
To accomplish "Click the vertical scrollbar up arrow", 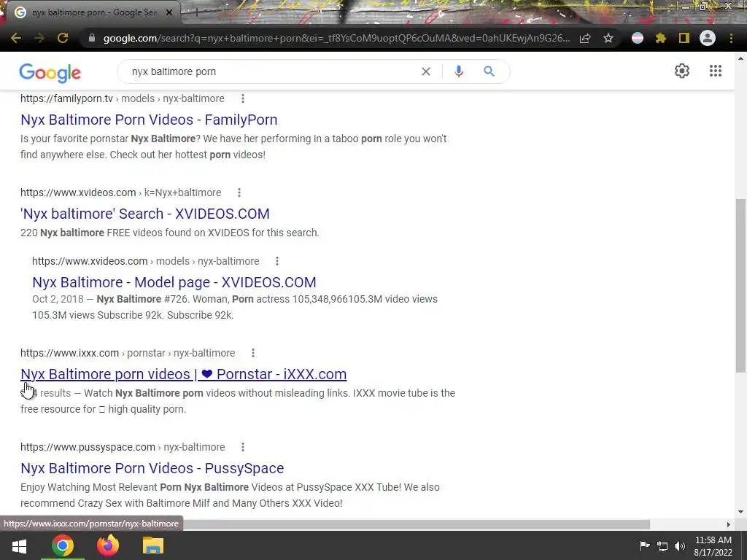I will (740, 58).
